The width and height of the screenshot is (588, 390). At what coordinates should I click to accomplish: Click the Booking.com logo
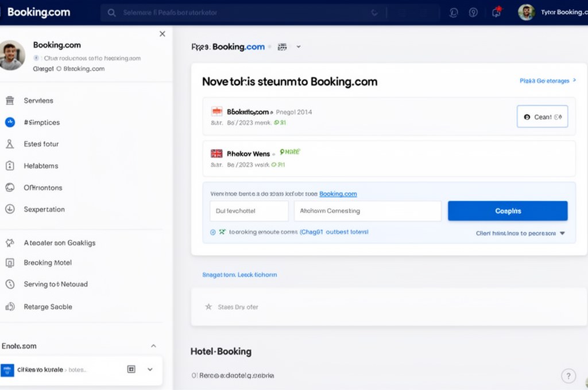pos(38,11)
